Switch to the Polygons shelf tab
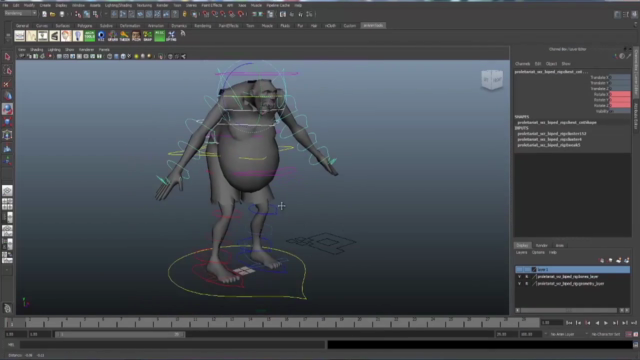The height and width of the screenshot is (360, 640). 84,26
